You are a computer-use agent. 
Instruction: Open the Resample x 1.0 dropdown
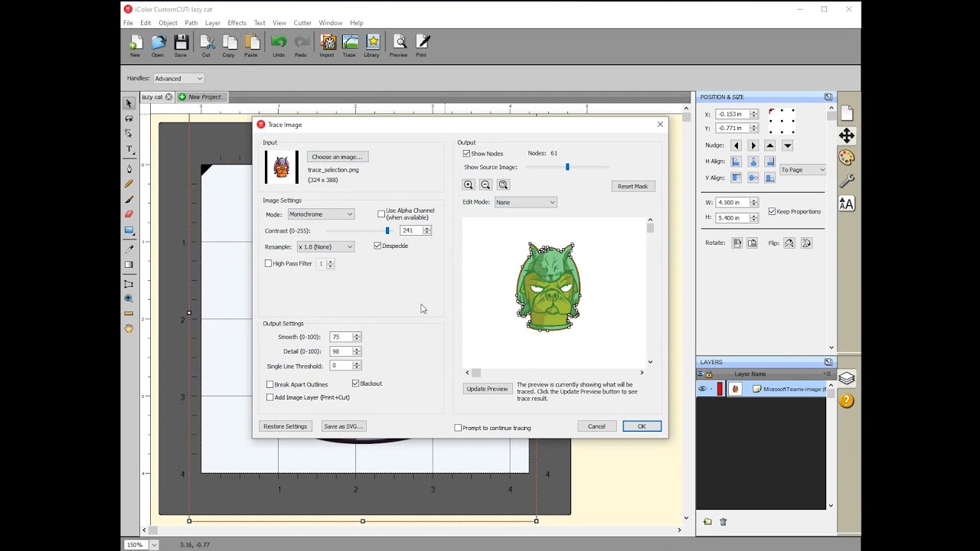325,246
